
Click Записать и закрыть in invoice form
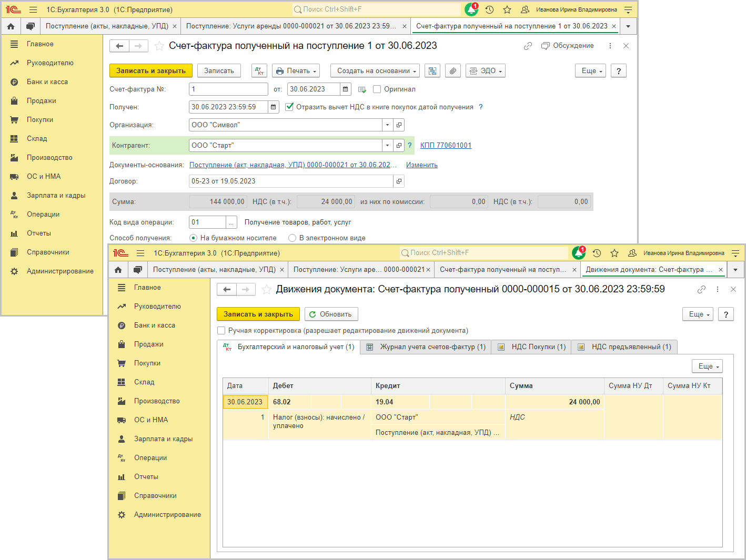tap(151, 70)
